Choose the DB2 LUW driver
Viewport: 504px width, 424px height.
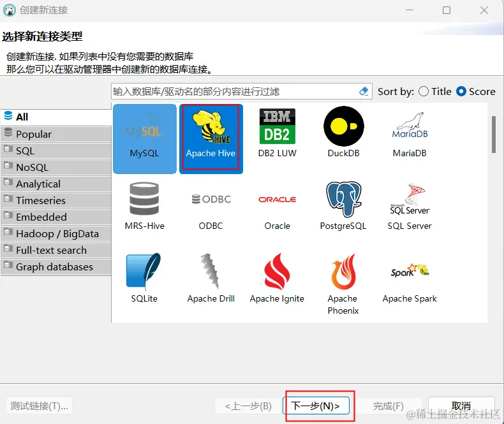coord(277,133)
